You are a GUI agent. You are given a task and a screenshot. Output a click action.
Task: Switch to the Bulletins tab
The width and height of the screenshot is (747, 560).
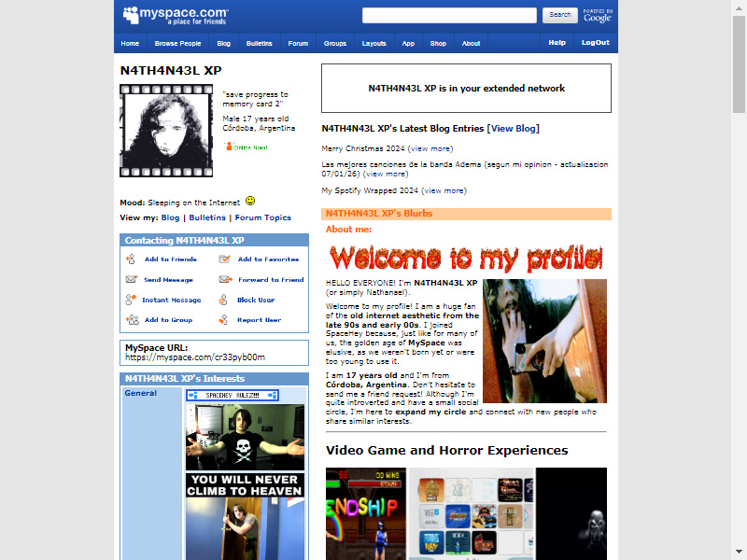pyautogui.click(x=259, y=43)
